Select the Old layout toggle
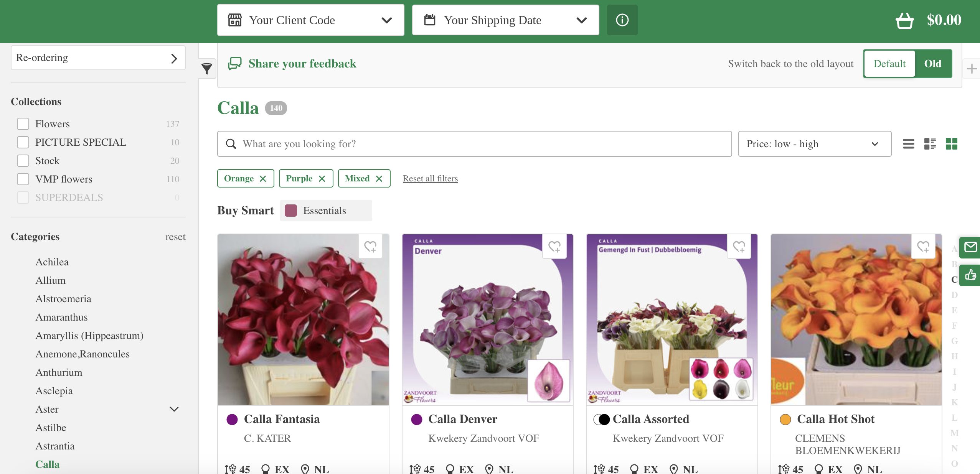Screen dimensions: 980x474 [932, 64]
